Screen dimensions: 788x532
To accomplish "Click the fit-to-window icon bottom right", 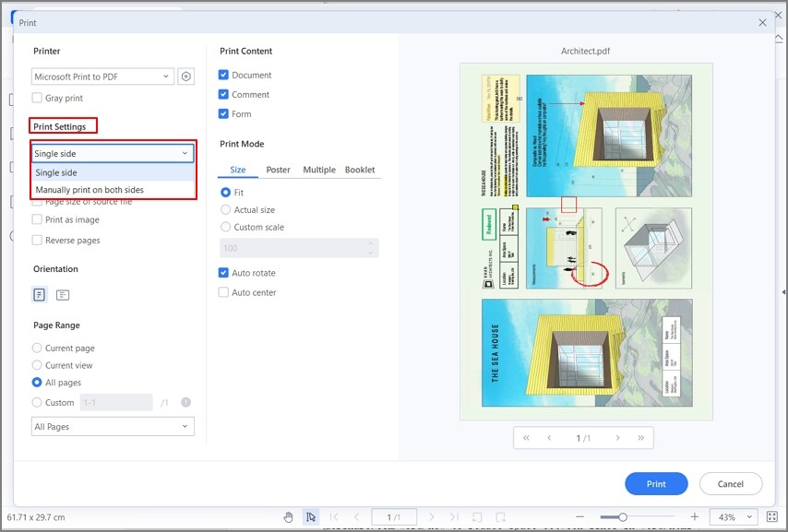I will (771, 517).
